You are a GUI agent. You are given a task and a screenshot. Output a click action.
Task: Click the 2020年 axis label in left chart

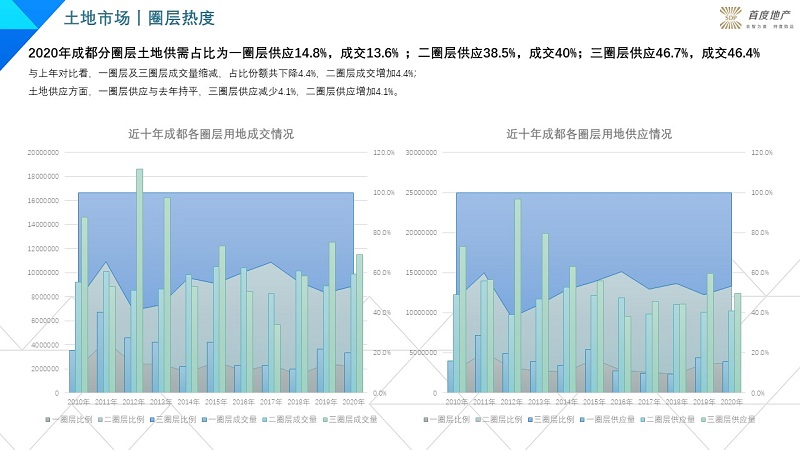[352, 401]
